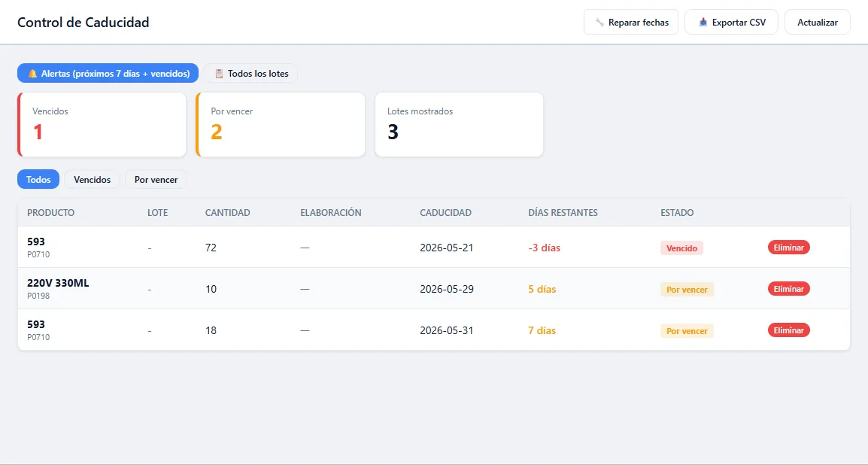Click the product name 220V 330ML

point(58,283)
